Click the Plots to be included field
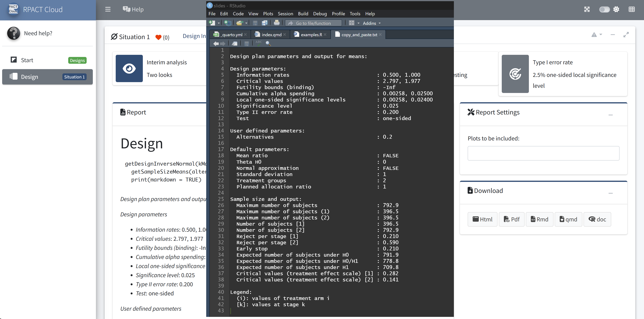This screenshot has width=644, height=319. coord(543,153)
